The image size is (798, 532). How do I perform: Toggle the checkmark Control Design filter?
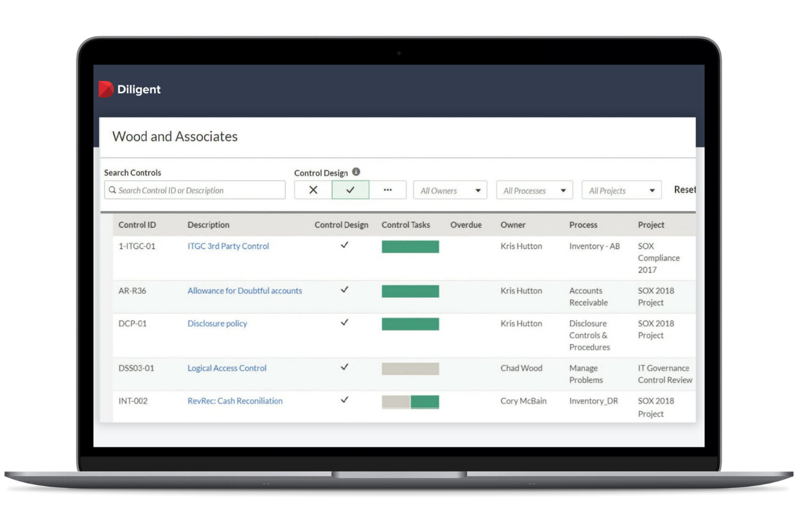pyautogui.click(x=350, y=190)
